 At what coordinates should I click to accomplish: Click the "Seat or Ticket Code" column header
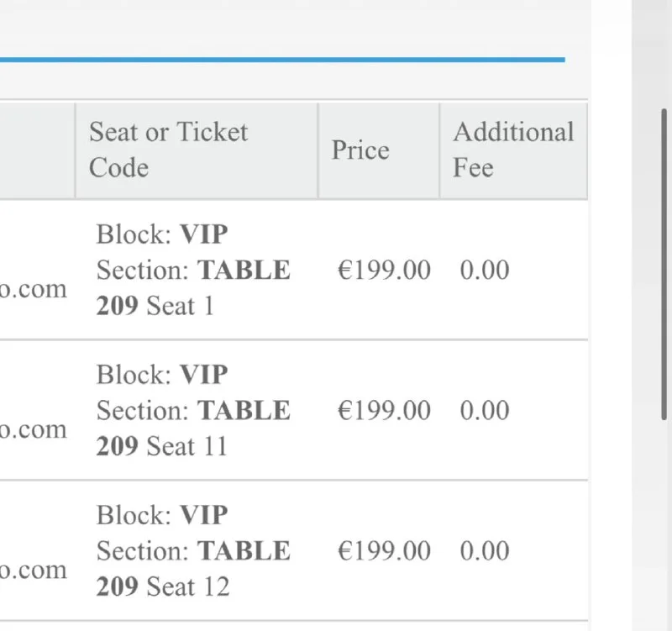click(x=169, y=150)
